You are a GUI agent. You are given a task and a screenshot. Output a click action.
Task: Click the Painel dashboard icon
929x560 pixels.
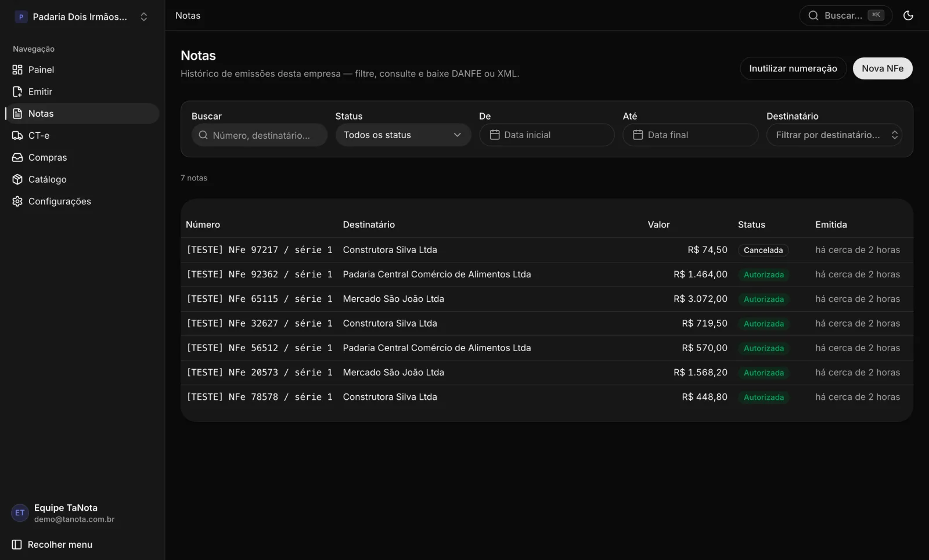[x=17, y=70]
